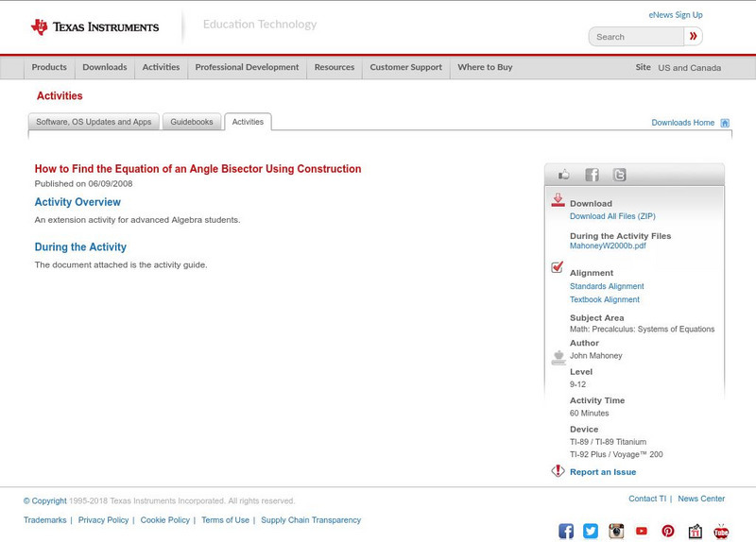Click the red search submit arrow button
Viewport: 756px width, 542px height.
coord(693,37)
